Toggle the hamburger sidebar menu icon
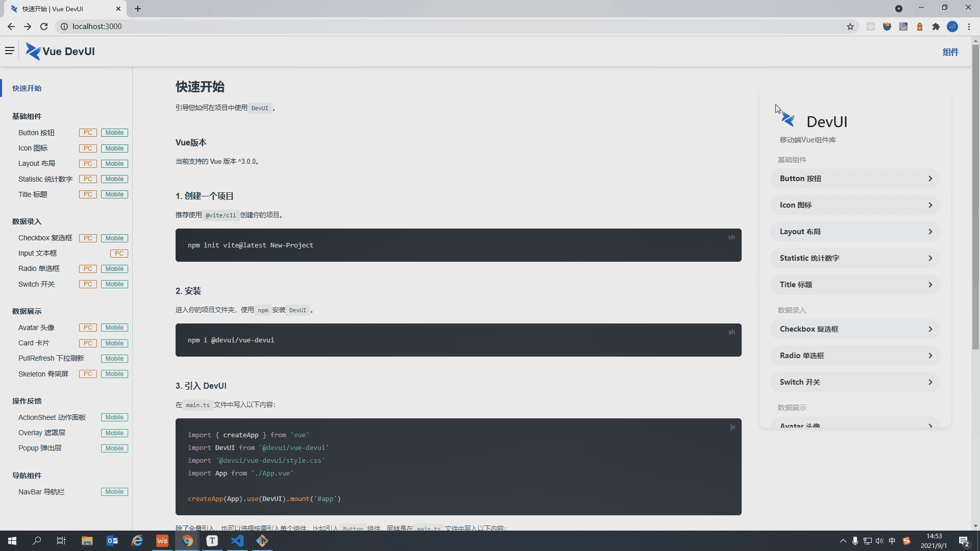980x551 pixels. (x=9, y=51)
